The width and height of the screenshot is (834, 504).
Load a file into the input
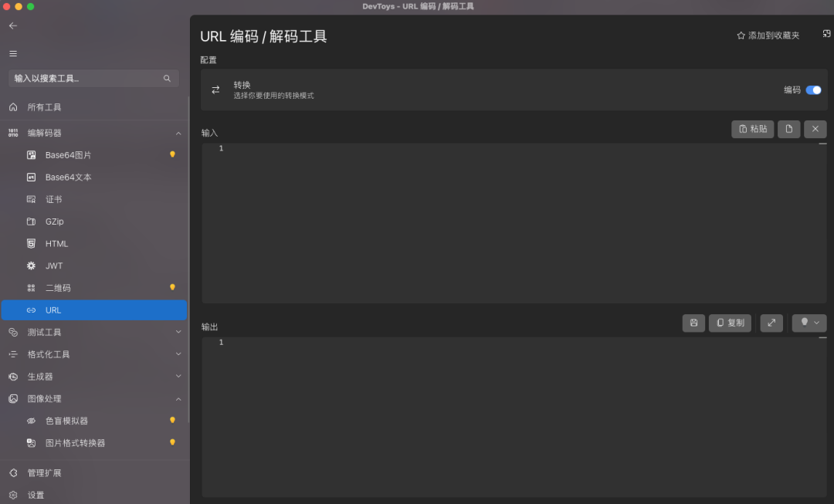(x=788, y=129)
